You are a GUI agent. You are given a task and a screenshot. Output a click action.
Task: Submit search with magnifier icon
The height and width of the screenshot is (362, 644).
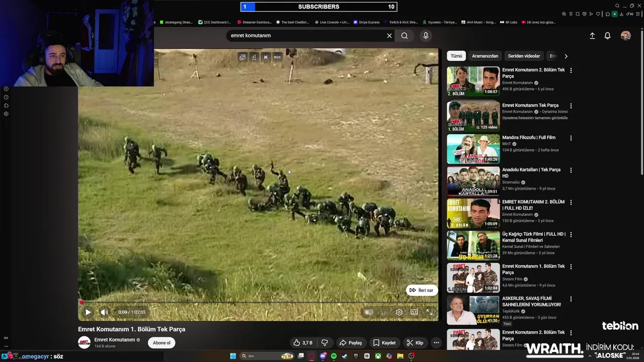tap(405, 36)
